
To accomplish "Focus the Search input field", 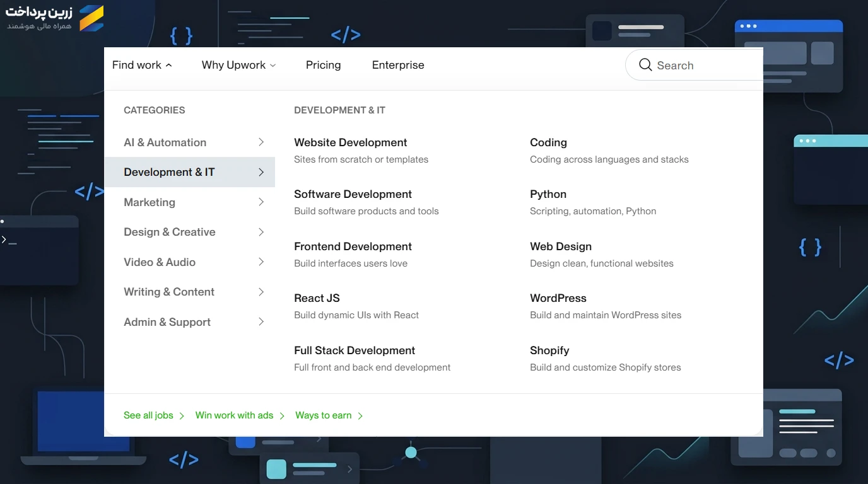I will pos(694,65).
